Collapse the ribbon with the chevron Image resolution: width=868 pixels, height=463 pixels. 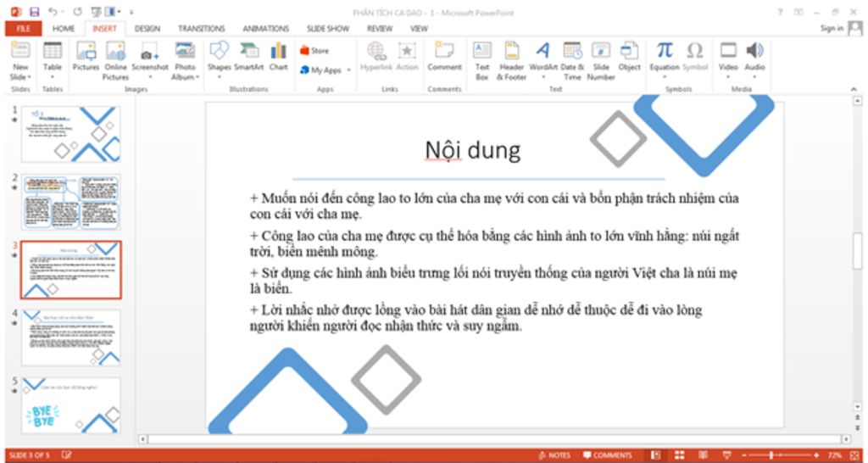point(853,89)
